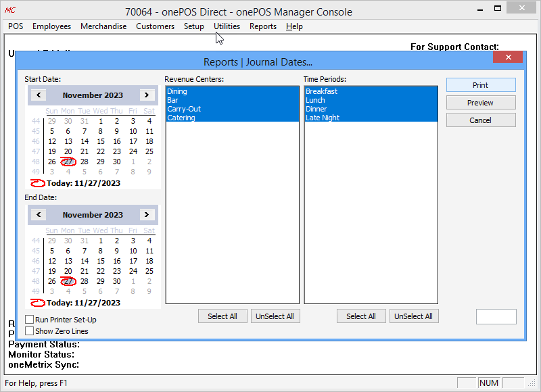Pick October 29 in Start Date calendar

pyautogui.click(x=52, y=121)
